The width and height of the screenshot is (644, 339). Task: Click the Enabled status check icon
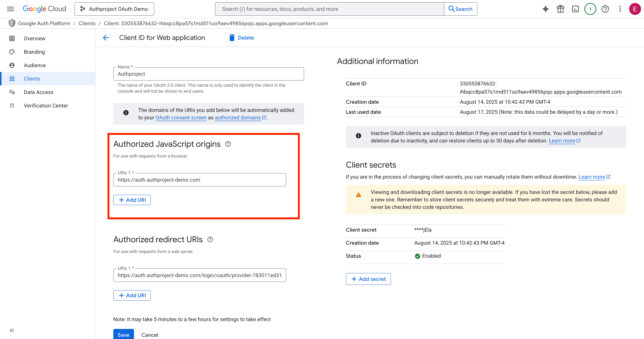click(x=417, y=256)
